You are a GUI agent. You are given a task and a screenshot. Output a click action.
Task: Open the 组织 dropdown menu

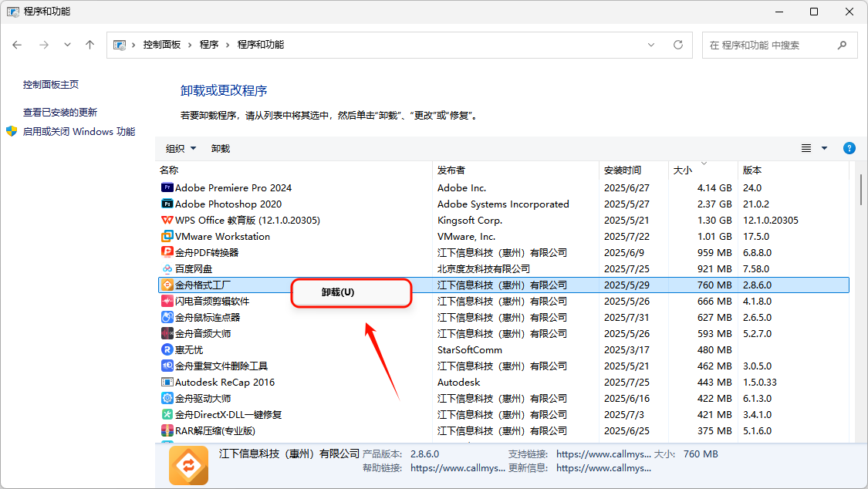pyautogui.click(x=181, y=148)
